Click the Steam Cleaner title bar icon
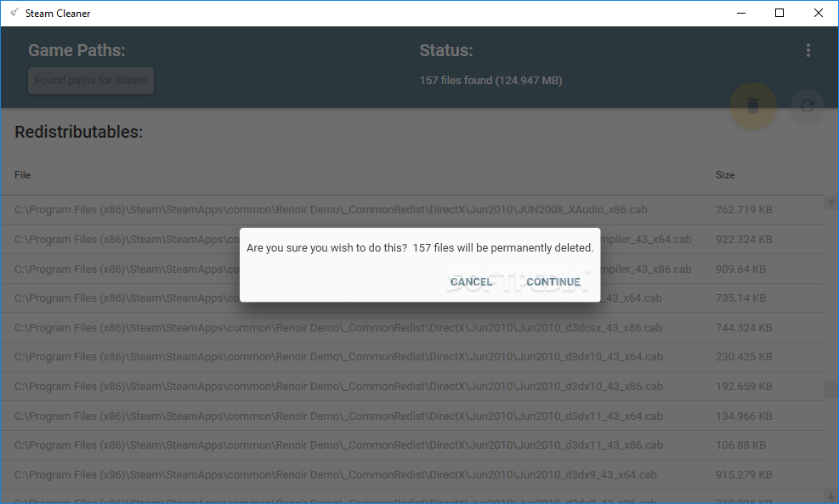The image size is (839, 504). (14, 12)
